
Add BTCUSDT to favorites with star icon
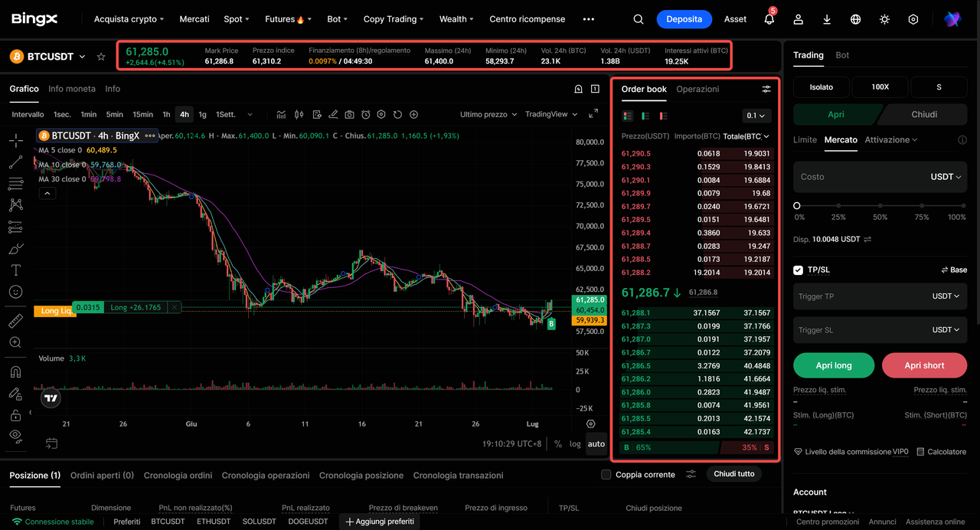click(101, 57)
